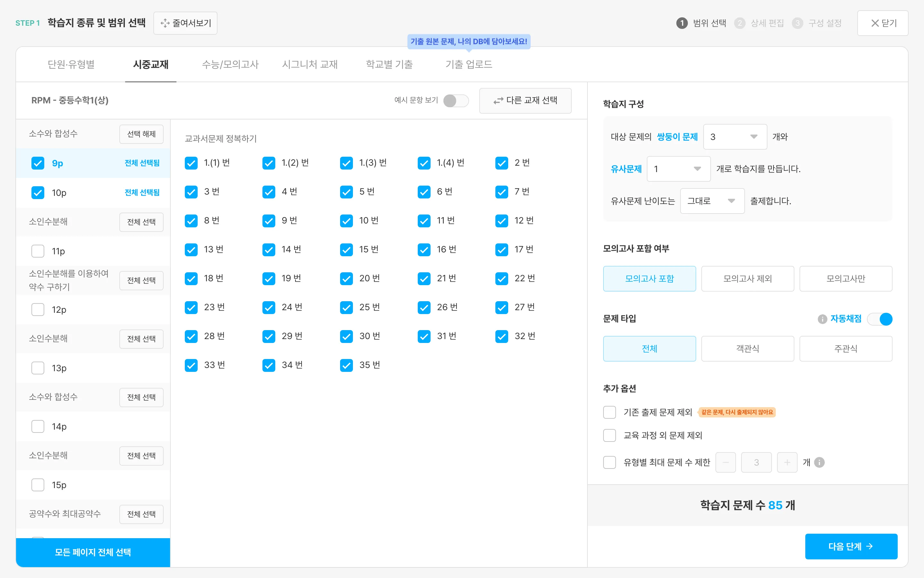Open the 쌍둥이 문제 count dropdown
The image size is (924, 578).
point(735,137)
